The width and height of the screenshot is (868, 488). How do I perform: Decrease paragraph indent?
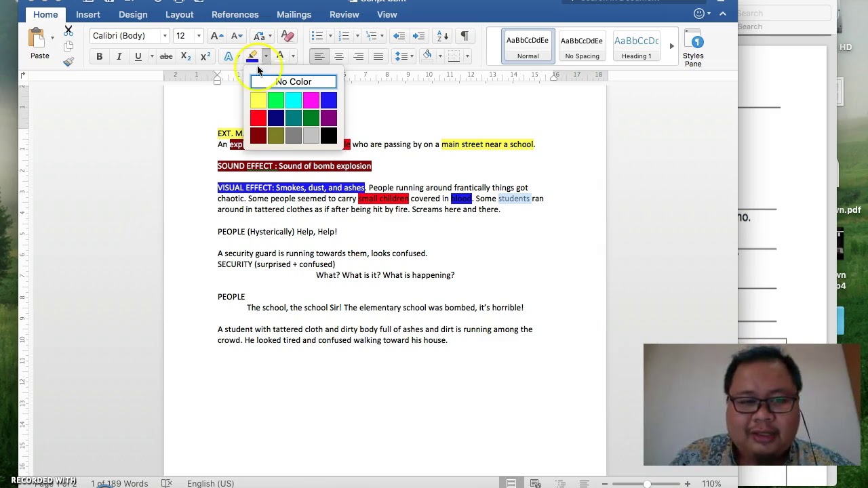point(399,36)
